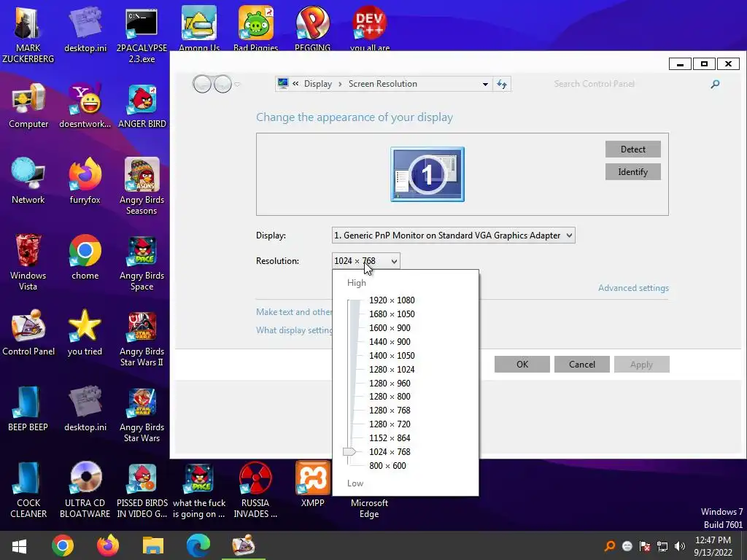
Task: Click the Action Center flag tray icon
Action: click(645, 546)
